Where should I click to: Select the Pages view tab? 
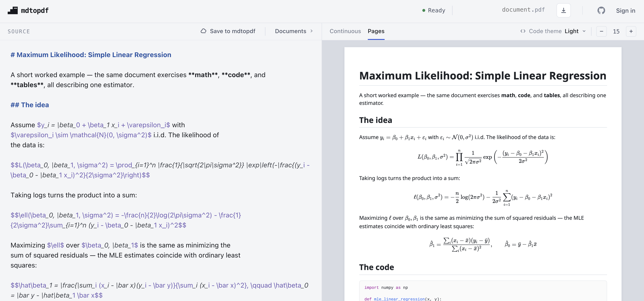376,31
